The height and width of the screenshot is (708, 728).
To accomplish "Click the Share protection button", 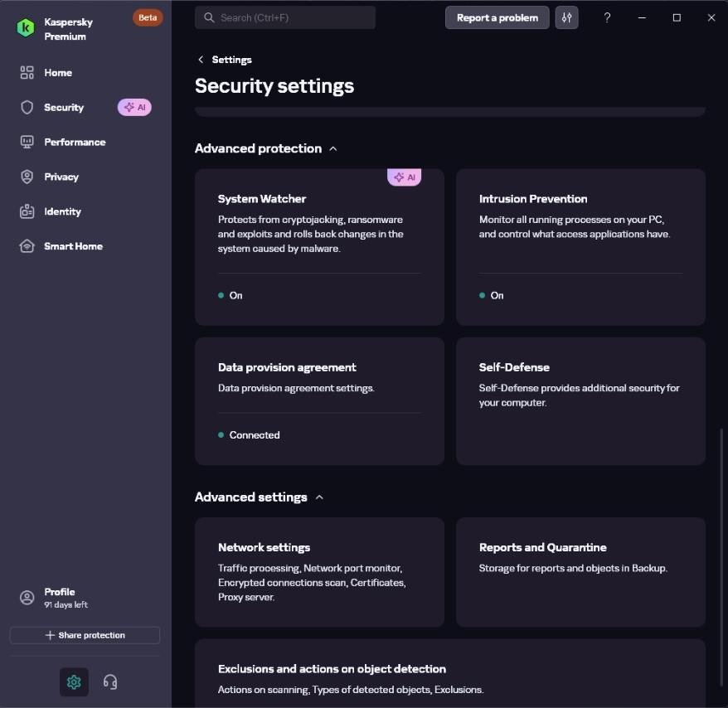I will [85, 635].
